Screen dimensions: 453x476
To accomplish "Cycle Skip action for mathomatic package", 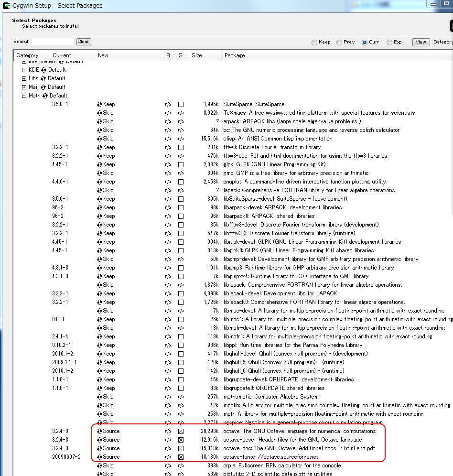I will click(x=99, y=397).
